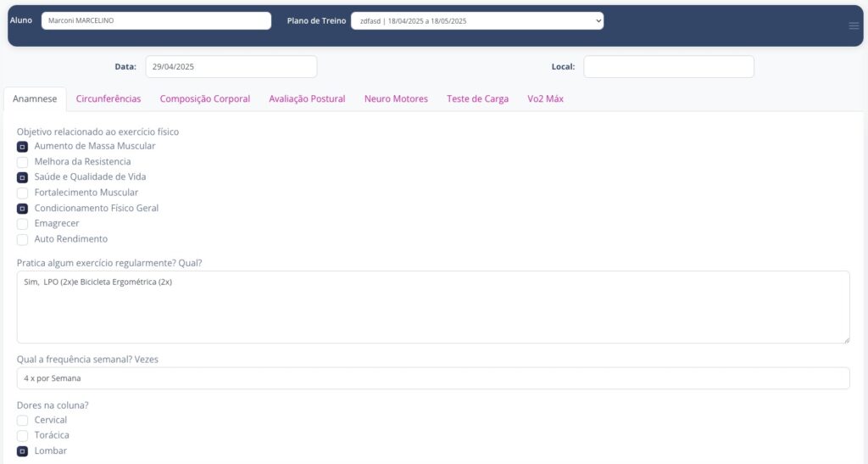Toggle Condicionamento Físico Geral checkbox

23,209
